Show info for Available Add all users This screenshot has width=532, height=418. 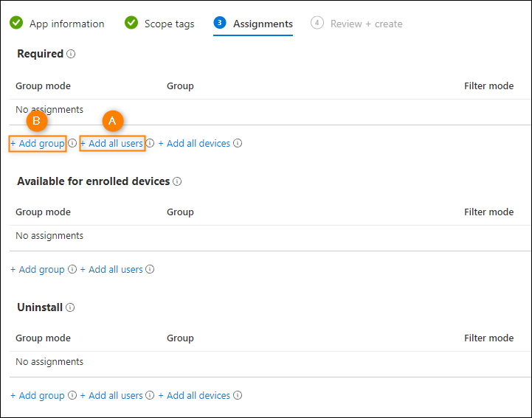[150, 269]
